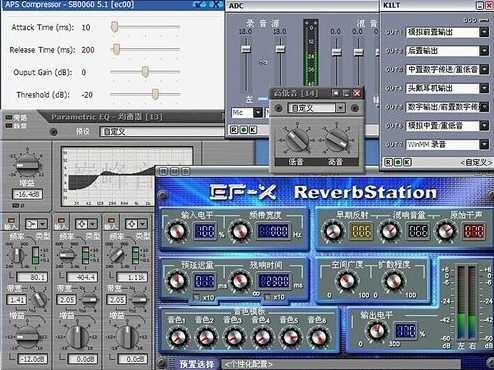The width and height of the screenshot is (494, 370).
Task: Click the 混响音量 reverb volume knob
Action: click(389, 231)
